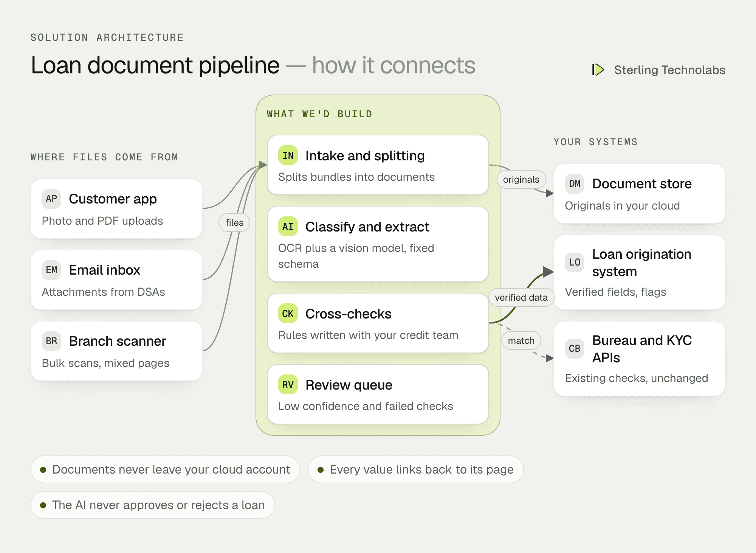Click the EM badge on Email inbox card

click(x=51, y=270)
